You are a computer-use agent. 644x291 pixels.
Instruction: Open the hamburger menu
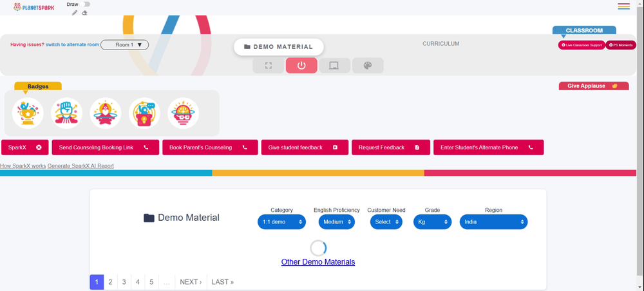click(623, 6)
